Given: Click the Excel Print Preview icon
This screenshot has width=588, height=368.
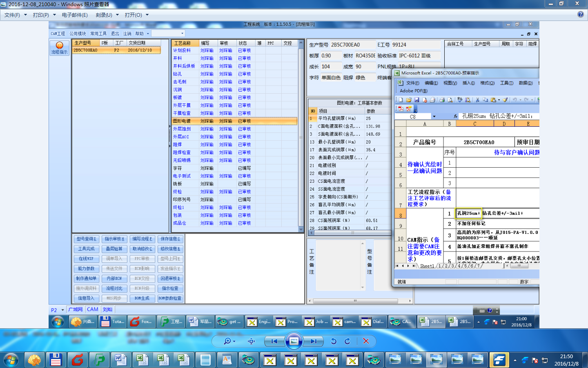Looking at the screenshot, I should (450, 99).
